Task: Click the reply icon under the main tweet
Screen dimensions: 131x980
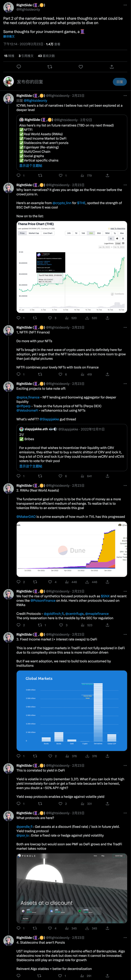Action: point(19,67)
